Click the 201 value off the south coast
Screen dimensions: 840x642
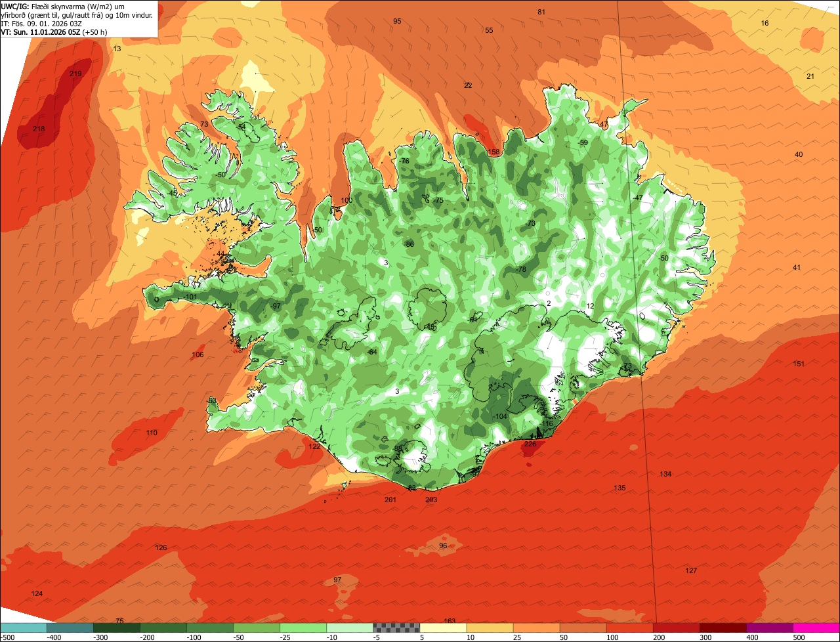pyautogui.click(x=390, y=500)
